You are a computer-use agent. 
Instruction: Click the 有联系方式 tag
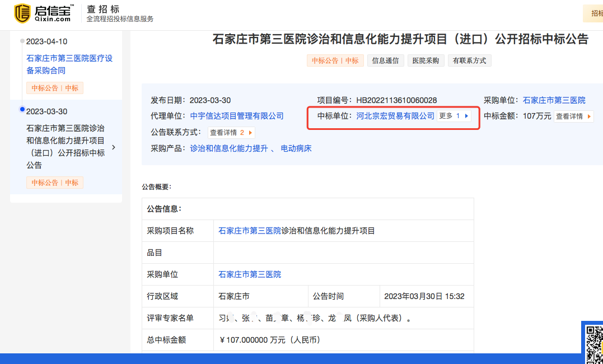click(x=469, y=60)
